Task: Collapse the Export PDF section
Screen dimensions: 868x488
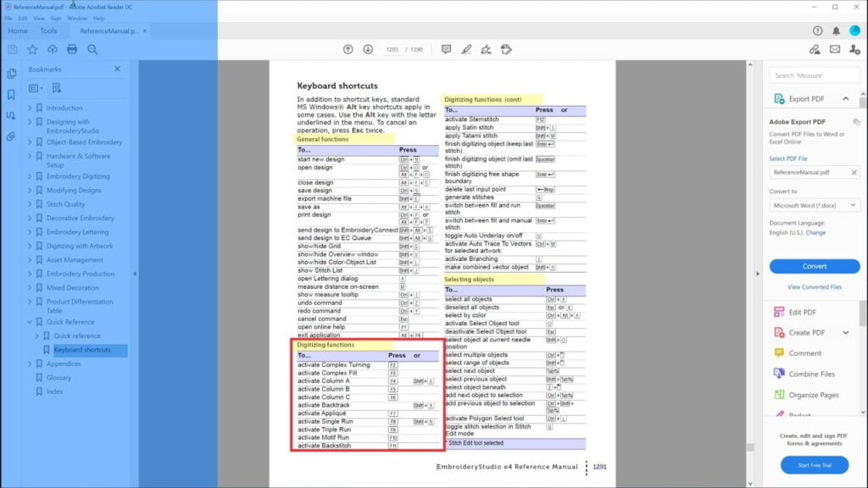Action: click(x=845, y=99)
